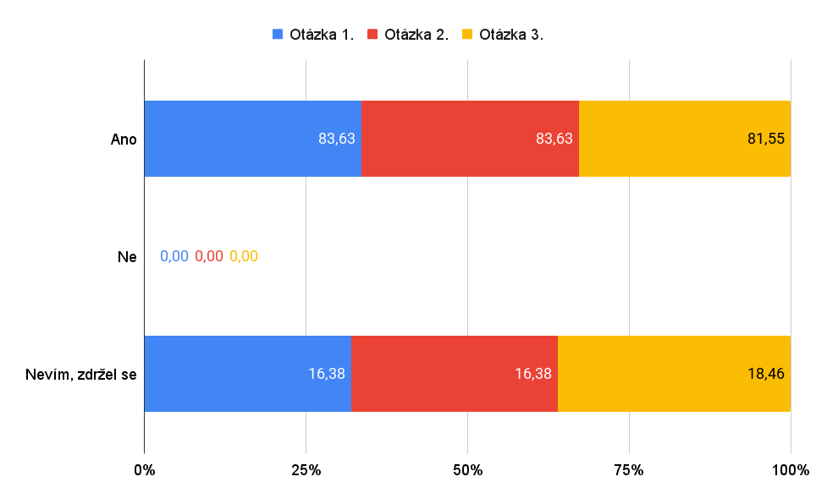The image size is (816, 504).
Task: Select the Ano category axis label
Action: 124,140
